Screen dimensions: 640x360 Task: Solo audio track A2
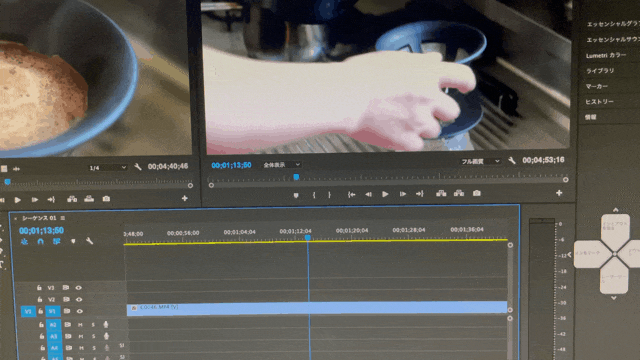[93, 325]
